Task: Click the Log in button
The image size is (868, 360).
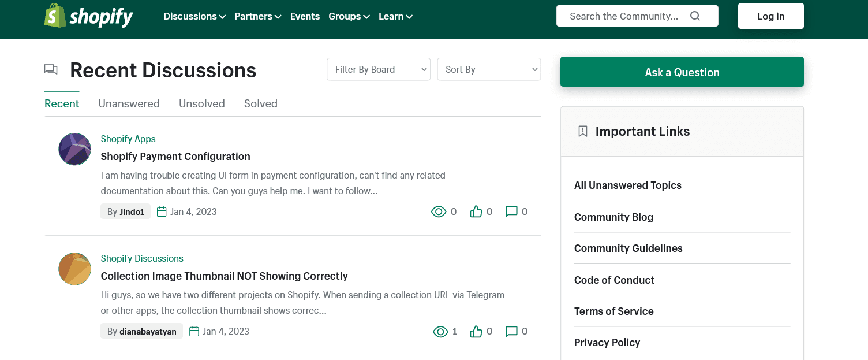Action: click(770, 16)
